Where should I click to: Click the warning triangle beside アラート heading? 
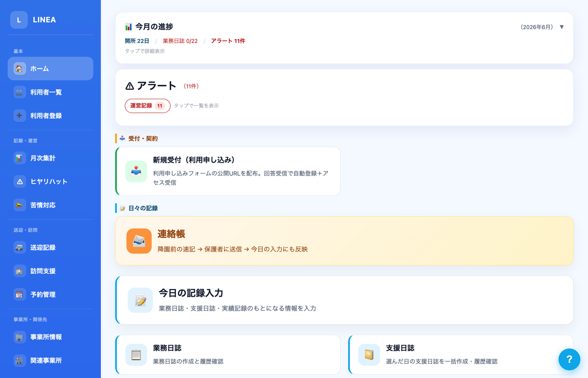(x=130, y=86)
